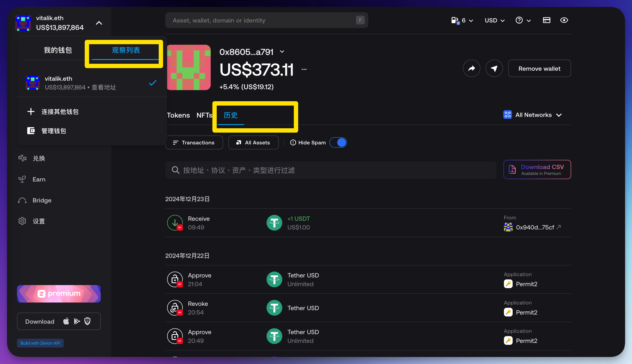This screenshot has height=364, width=632.
Task: Open the help question mark dropdown
Action: click(x=523, y=20)
